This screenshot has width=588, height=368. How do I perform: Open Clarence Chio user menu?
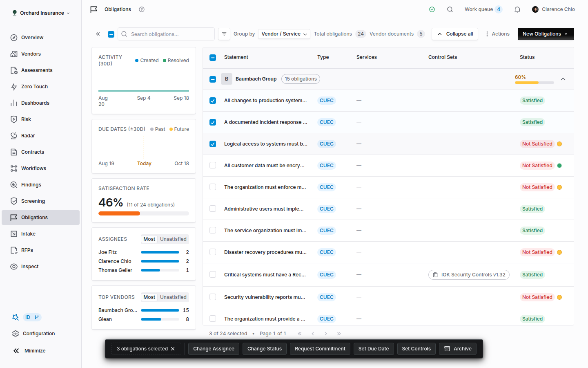click(x=554, y=9)
